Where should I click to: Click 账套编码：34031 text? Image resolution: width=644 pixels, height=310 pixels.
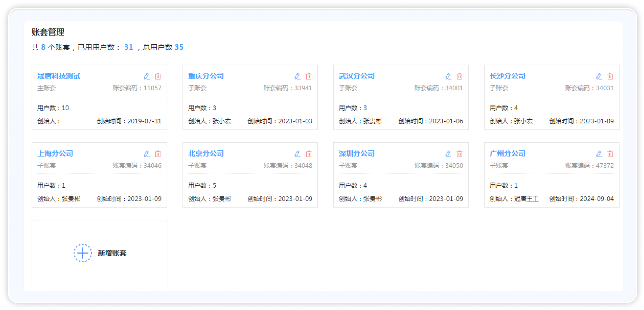coord(589,88)
